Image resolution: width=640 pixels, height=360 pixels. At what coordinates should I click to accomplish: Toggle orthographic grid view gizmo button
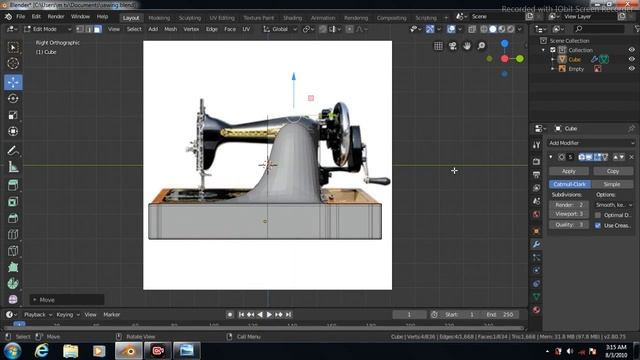click(438, 46)
